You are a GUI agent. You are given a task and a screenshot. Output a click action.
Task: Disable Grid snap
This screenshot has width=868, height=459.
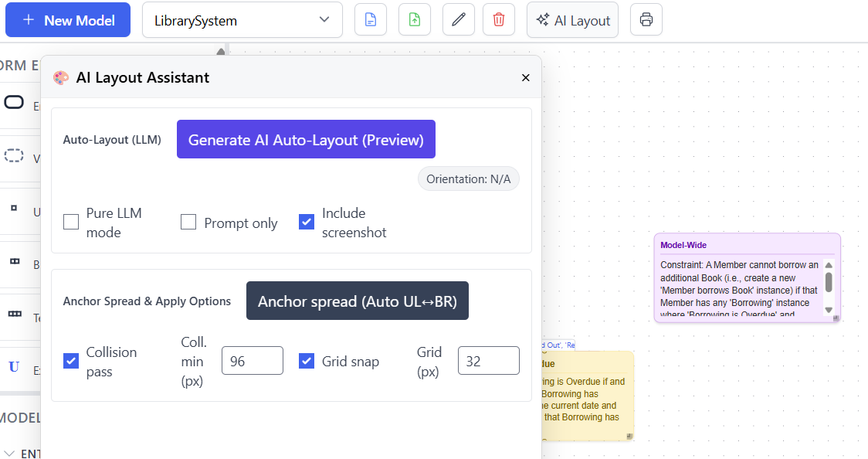(307, 360)
